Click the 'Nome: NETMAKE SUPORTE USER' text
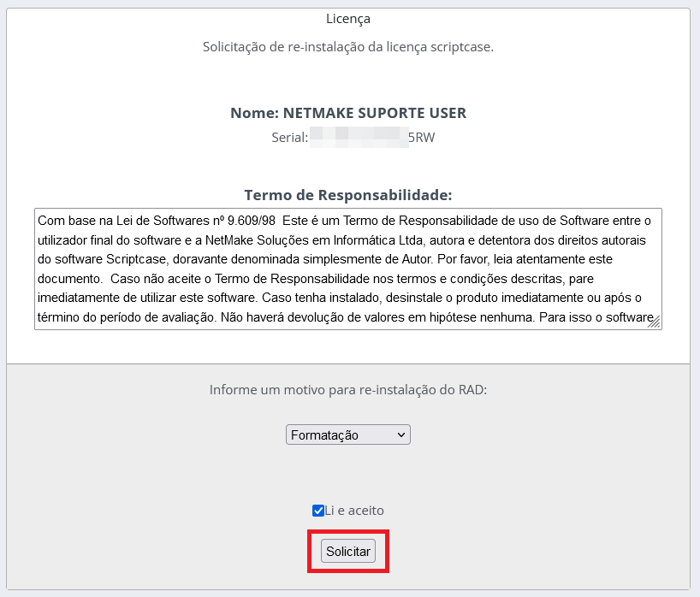This screenshot has width=700, height=597. click(x=348, y=113)
